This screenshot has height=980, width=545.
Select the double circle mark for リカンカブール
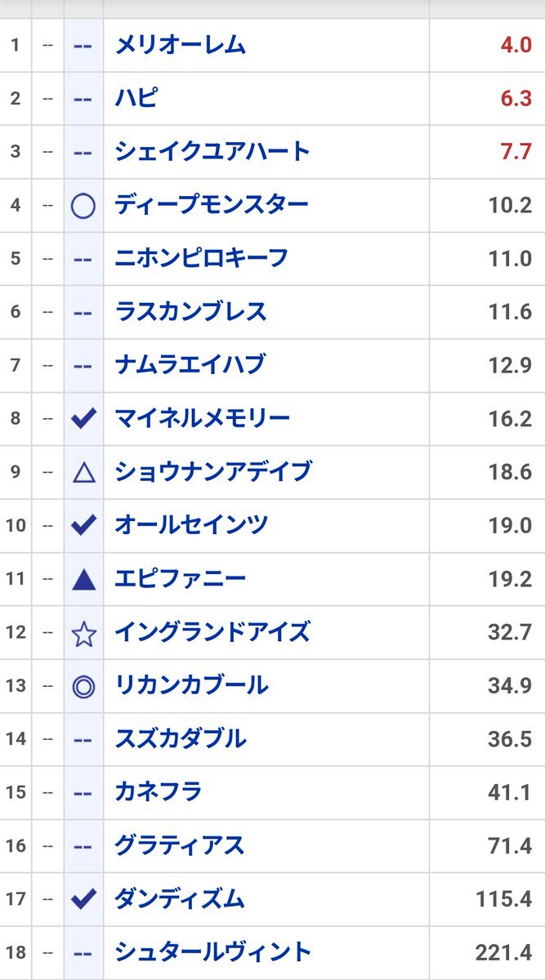(x=83, y=686)
